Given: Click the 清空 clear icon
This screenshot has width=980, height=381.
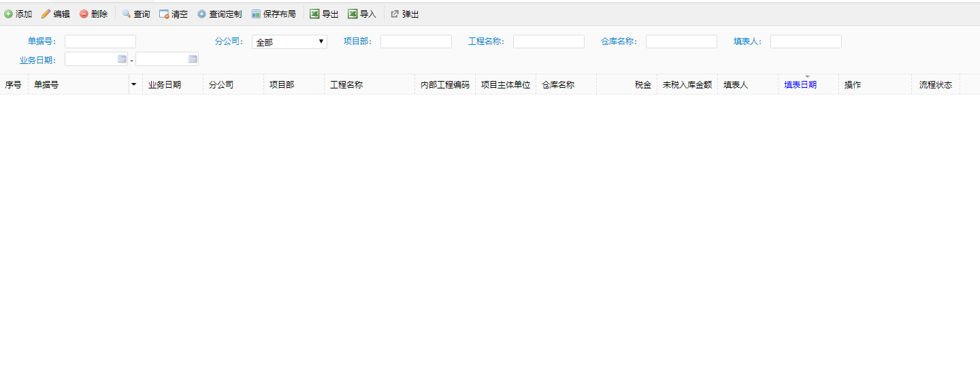Looking at the screenshot, I should (x=164, y=14).
